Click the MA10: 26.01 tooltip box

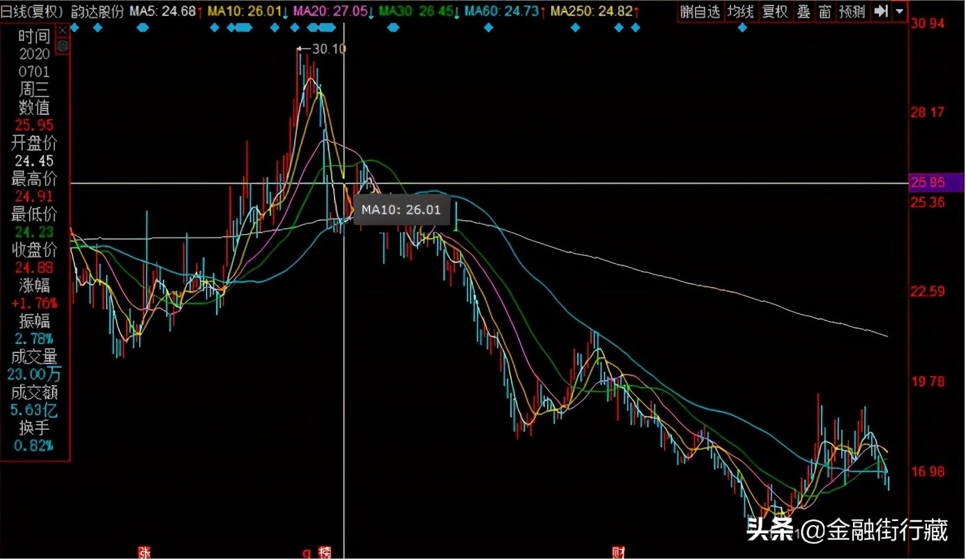point(401,210)
